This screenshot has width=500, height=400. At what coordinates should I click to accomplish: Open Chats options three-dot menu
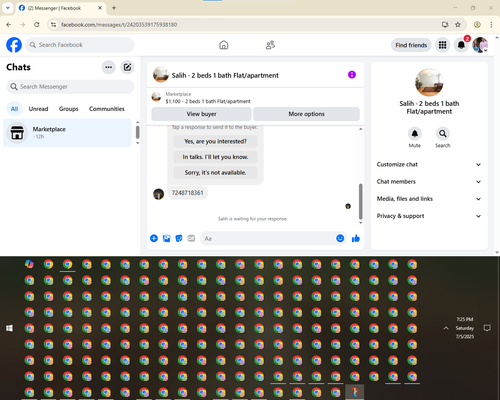point(108,67)
